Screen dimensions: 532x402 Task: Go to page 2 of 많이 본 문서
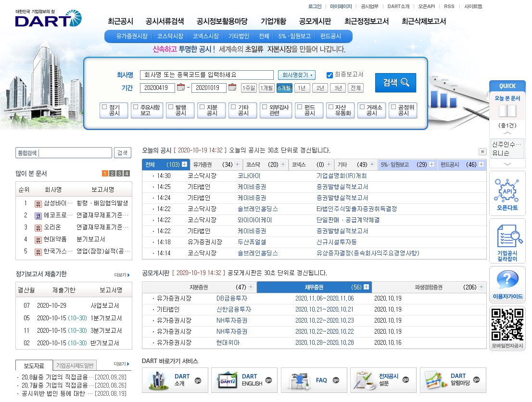point(112,174)
